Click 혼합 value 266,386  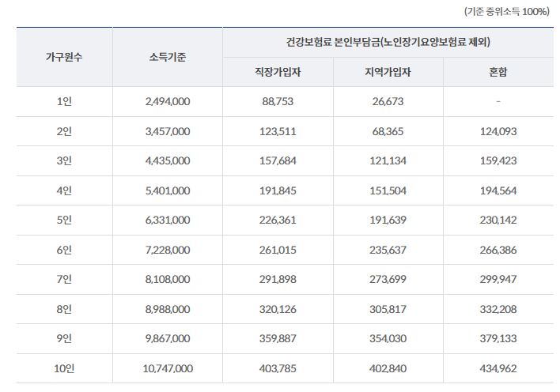pos(498,250)
